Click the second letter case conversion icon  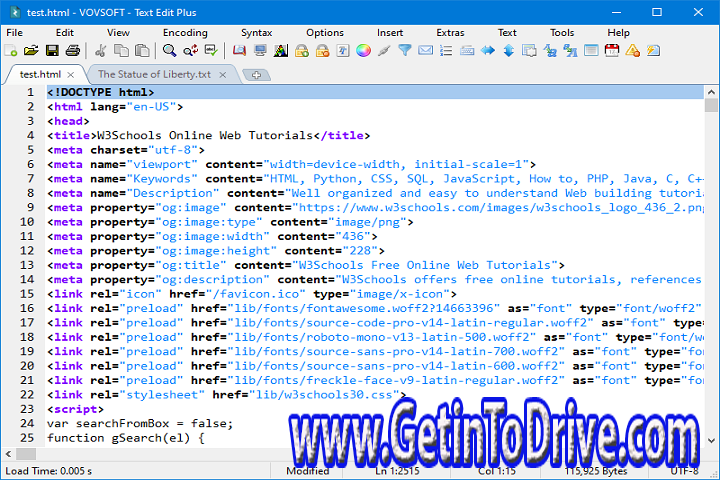pyautogui.click(x=570, y=51)
